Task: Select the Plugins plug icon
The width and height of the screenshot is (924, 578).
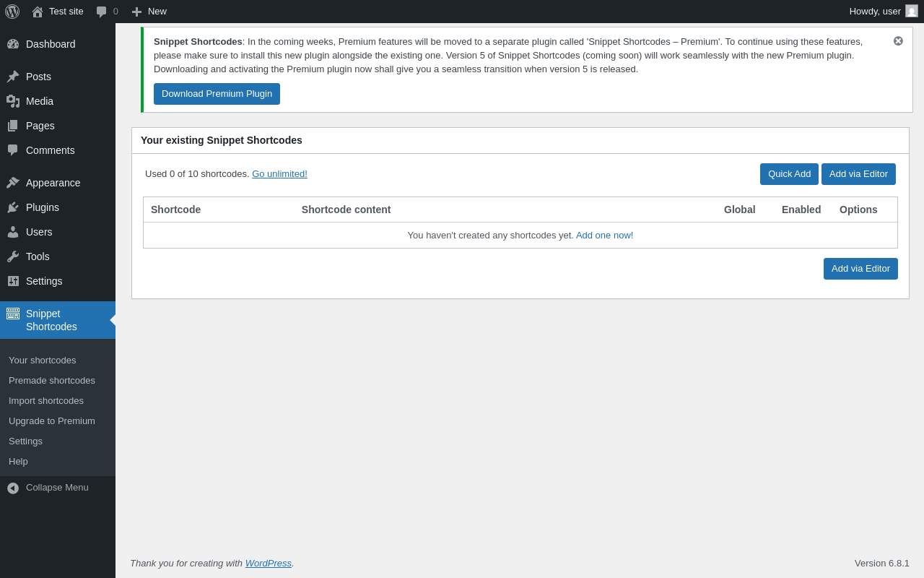Action: (x=13, y=207)
